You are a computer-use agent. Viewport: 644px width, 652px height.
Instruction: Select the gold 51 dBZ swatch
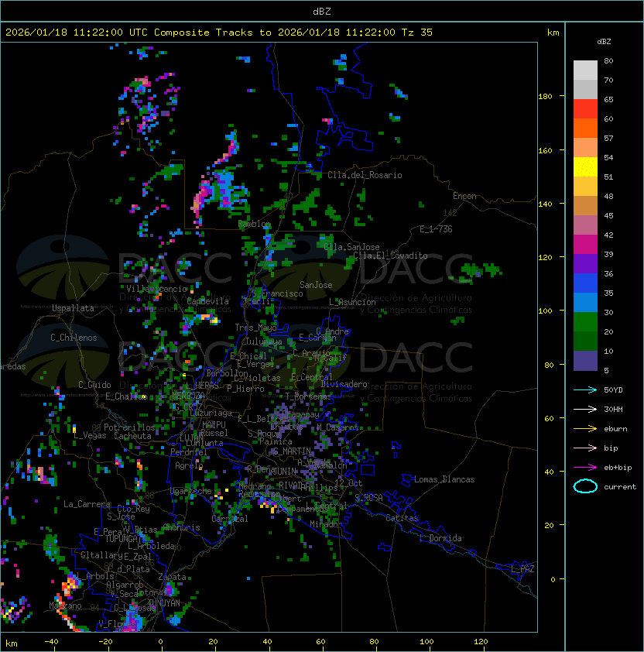click(585, 187)
